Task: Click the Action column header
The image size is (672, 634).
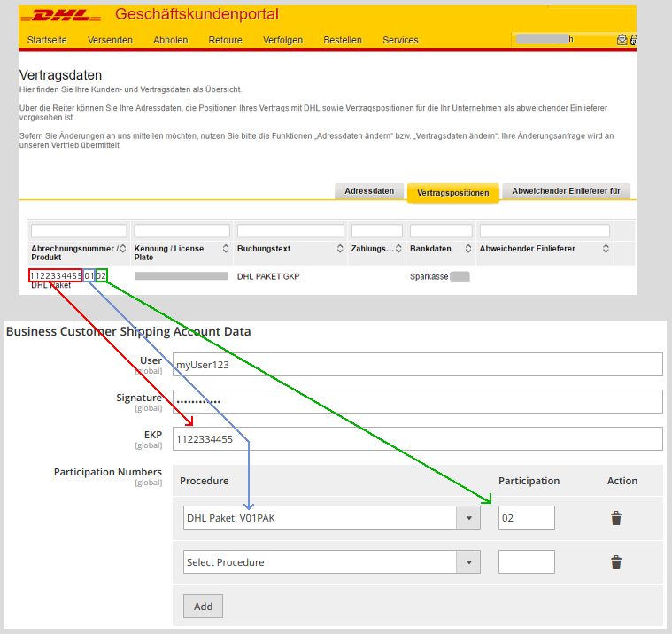Action: (622, 481)
